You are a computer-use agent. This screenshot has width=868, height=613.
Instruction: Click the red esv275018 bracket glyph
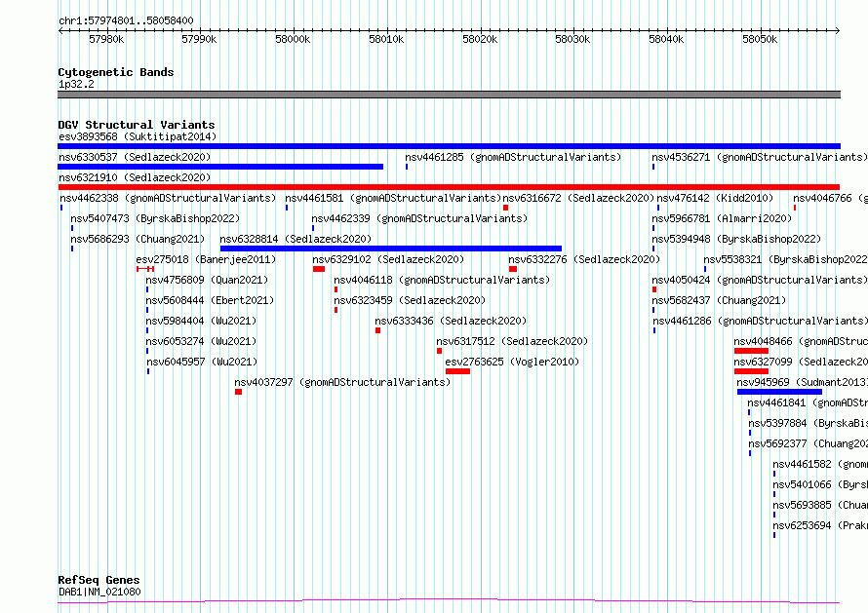(145, 269)
